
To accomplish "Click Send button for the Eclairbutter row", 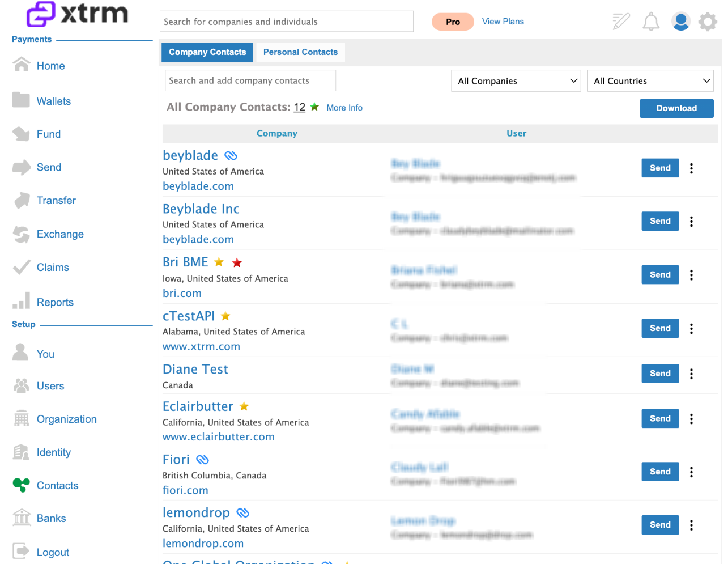I will (x=660, y=418).
